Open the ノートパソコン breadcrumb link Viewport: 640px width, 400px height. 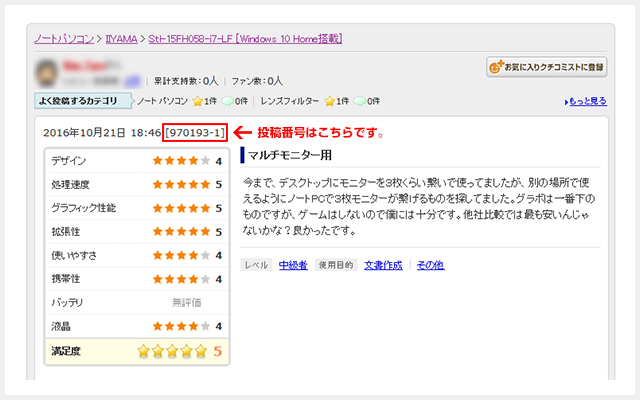(x=64, y=39)
